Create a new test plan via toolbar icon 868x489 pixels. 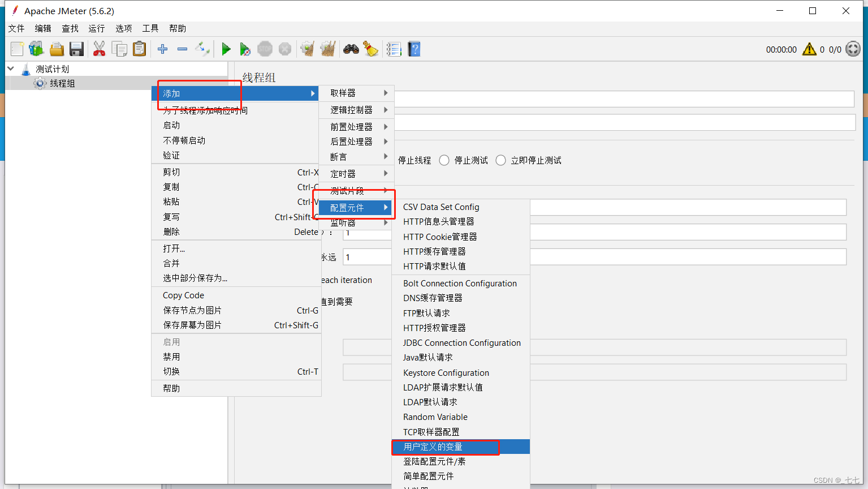[17, 49]
